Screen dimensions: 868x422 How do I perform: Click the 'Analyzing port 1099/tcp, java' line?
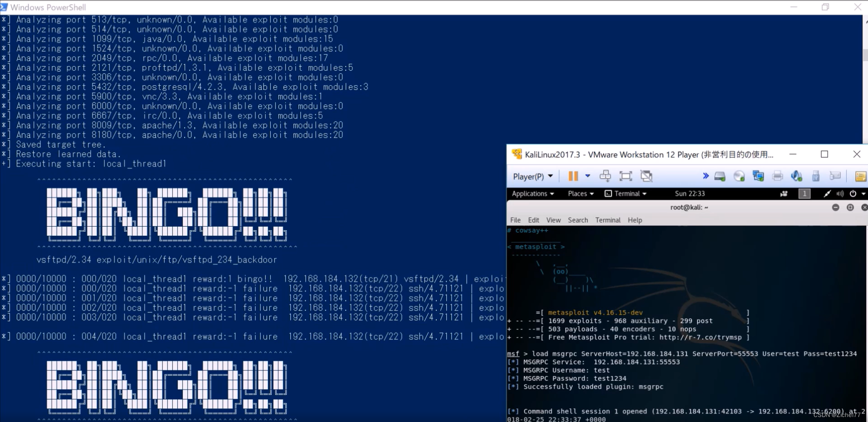(x=167, y=39)
